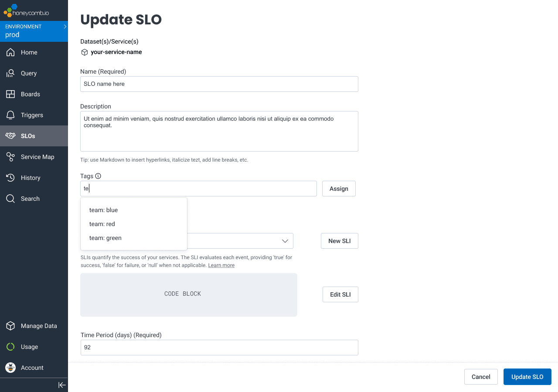Open the Service Map icon
Screen dimensions: 558x392
point(10,156)
